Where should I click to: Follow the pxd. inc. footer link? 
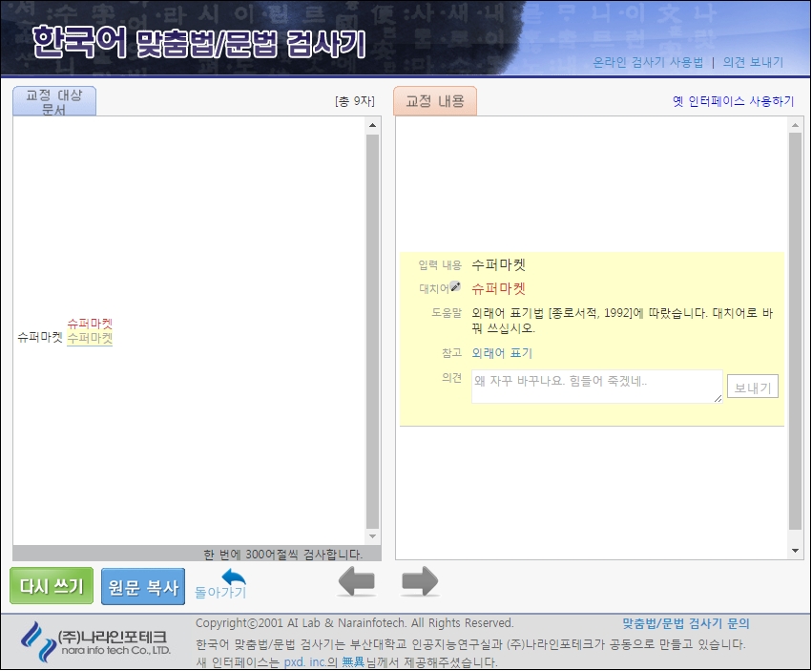304,662
